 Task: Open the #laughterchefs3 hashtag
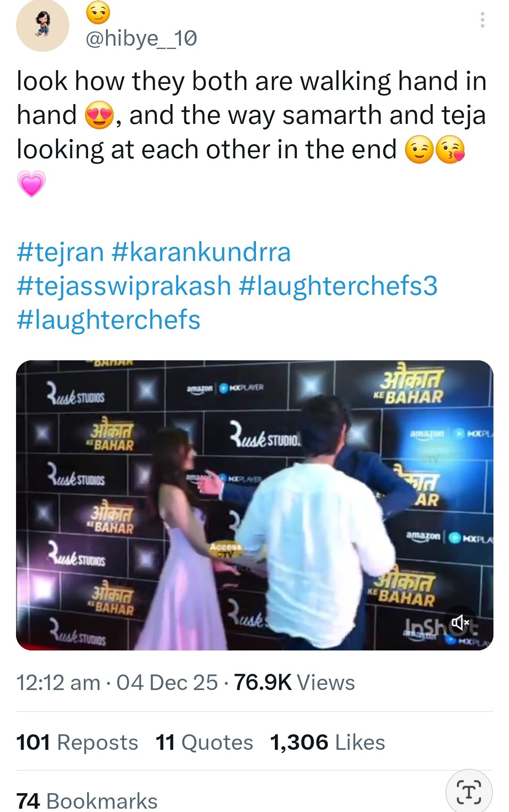338,286
